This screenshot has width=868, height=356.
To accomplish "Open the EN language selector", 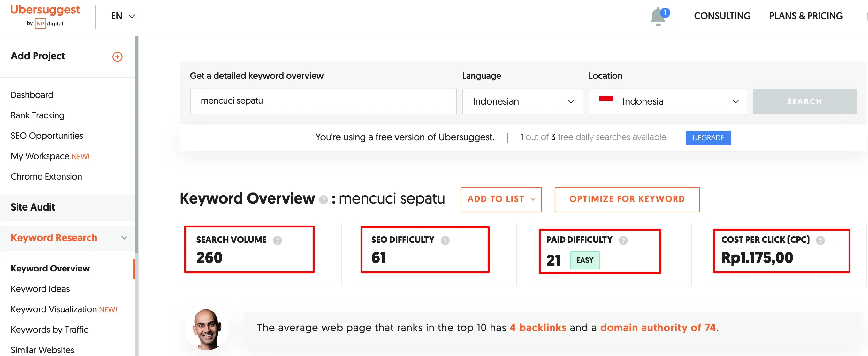I will tap(123, 16).
